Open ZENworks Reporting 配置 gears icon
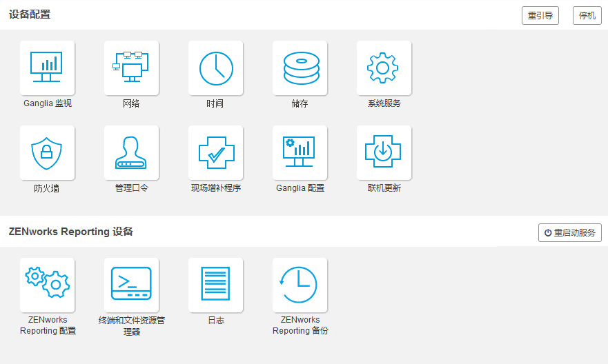Screen dimensions: 608x364 coord(48,285)
